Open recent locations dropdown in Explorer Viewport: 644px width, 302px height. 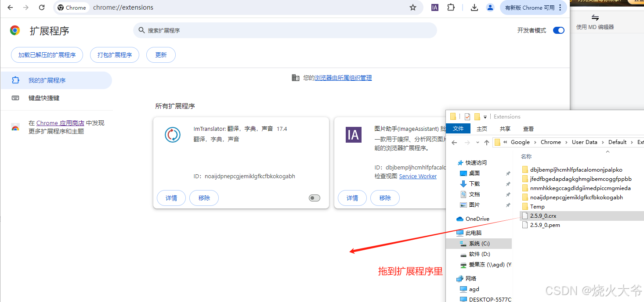click(478, 143)
